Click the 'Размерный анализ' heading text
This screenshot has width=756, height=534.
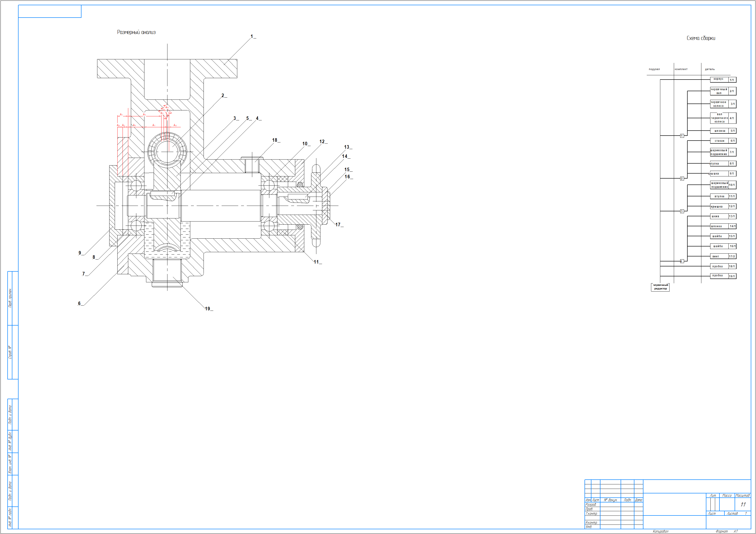[136, 32]
